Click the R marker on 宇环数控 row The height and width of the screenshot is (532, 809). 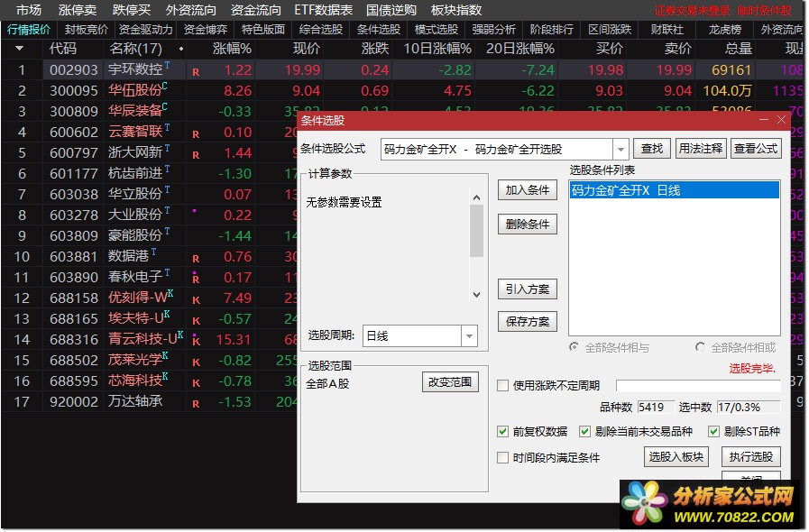pyautogui.click(x=196, y=72)
